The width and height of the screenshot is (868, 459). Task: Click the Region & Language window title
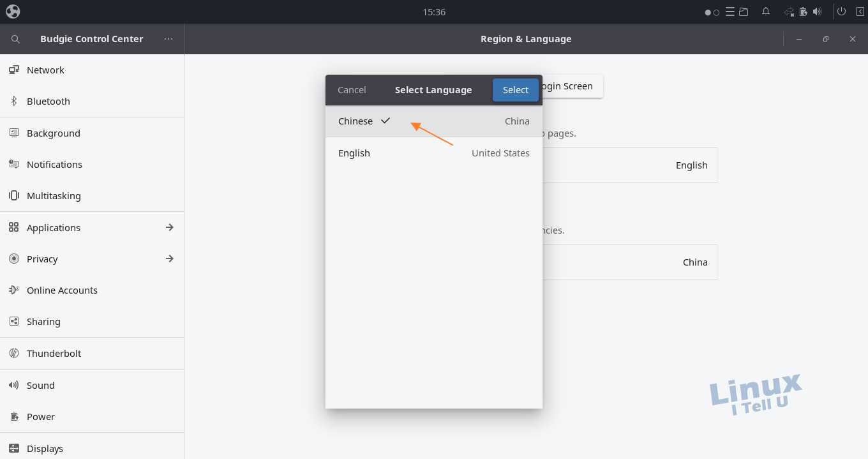pos(526,39)
